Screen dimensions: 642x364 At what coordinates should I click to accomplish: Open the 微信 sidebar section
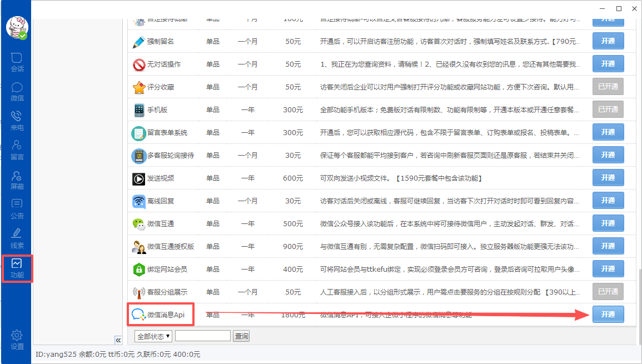tap(17, 92)
